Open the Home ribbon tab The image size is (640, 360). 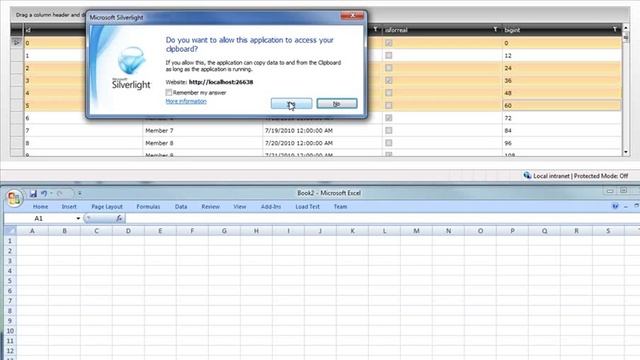point(40,207)
